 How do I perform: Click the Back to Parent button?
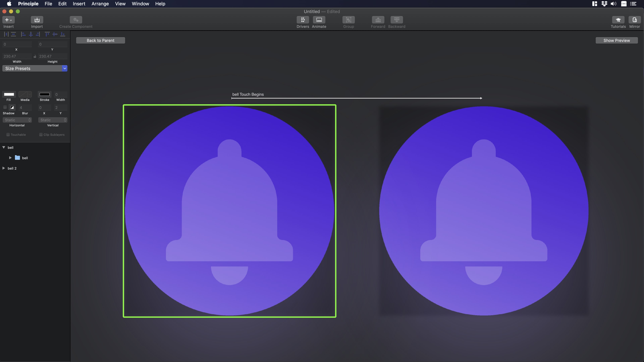100,40
